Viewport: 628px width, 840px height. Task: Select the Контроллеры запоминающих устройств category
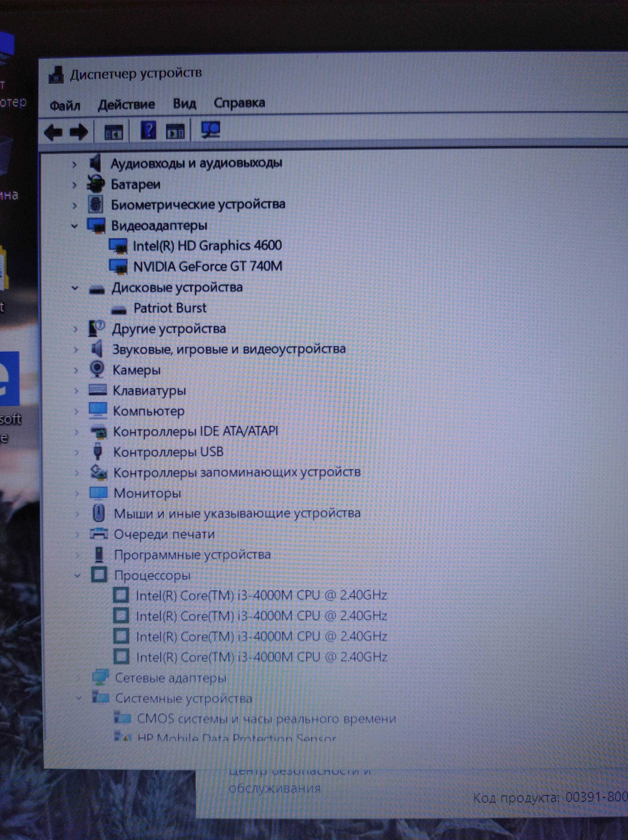[237, 472]
